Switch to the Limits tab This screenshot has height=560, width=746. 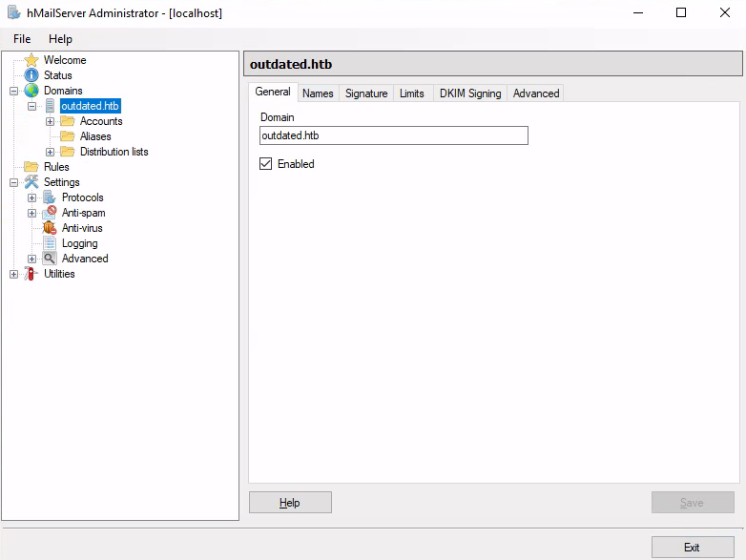(412, 93)
